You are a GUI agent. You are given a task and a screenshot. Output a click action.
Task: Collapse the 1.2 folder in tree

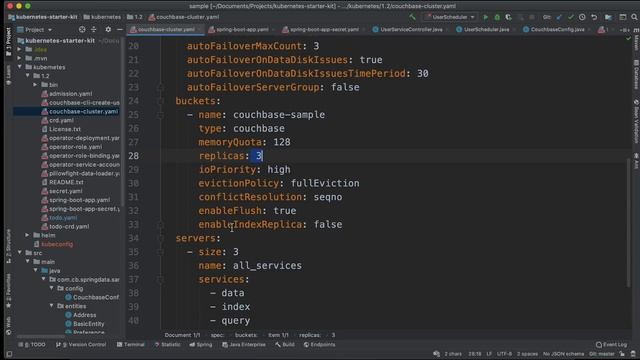point(28,76)
